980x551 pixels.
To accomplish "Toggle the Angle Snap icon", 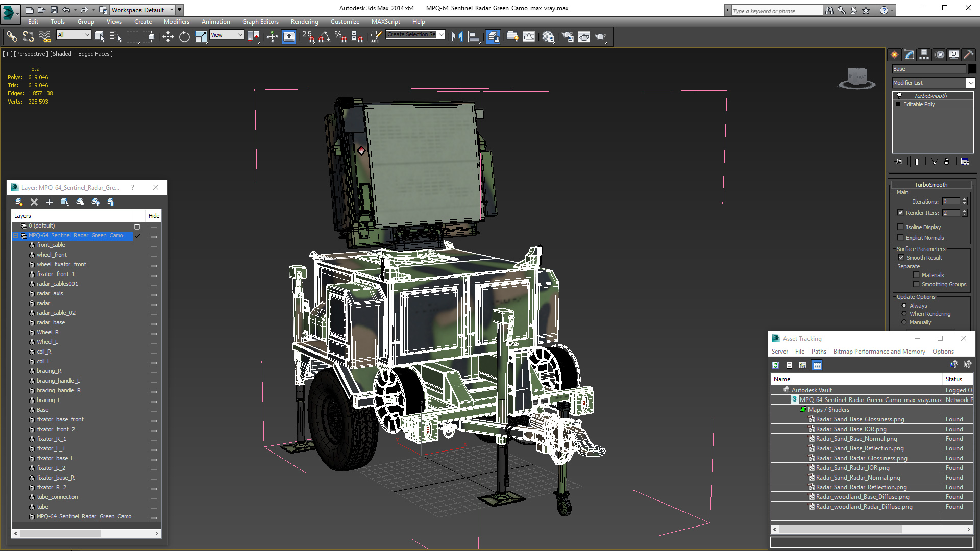I will (x=325, y=36).
